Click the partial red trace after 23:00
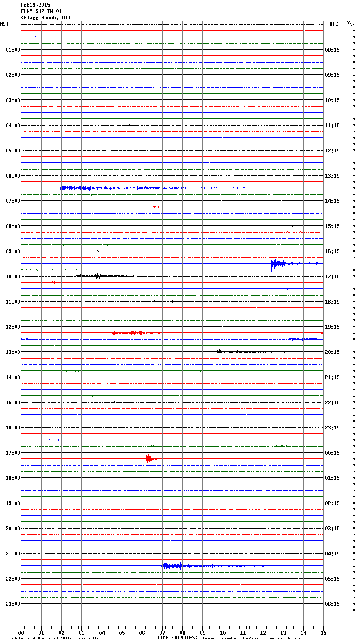 (x=71, y=610)
